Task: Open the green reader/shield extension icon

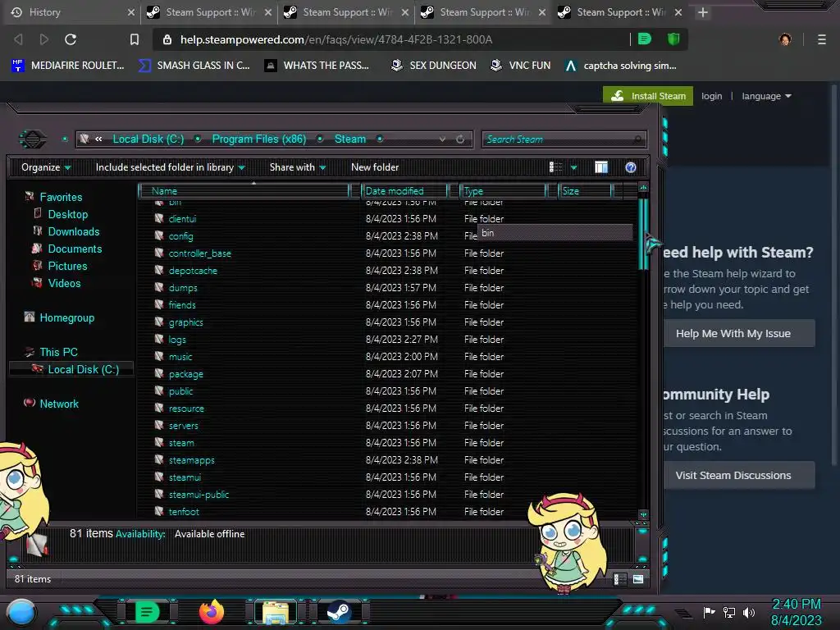Action: (645, 39)
